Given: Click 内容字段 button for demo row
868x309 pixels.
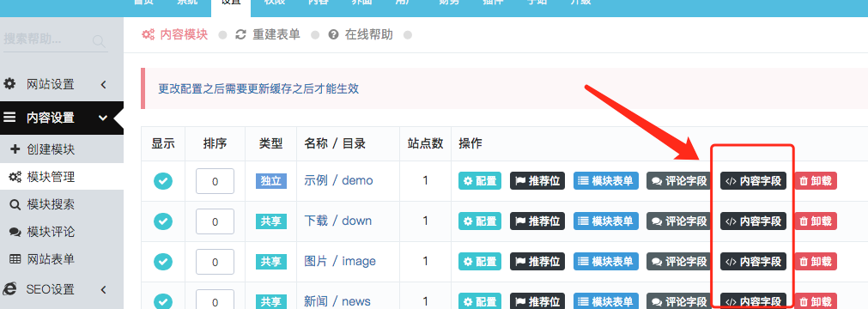Looking at the screenshot, I should tap(753, 181).
